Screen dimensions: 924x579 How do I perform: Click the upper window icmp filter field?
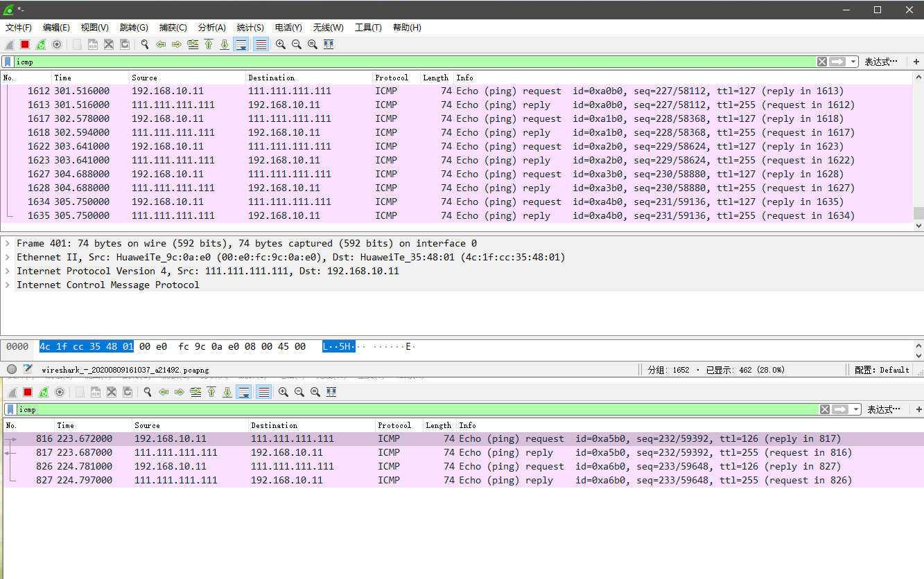click(415, 62)
